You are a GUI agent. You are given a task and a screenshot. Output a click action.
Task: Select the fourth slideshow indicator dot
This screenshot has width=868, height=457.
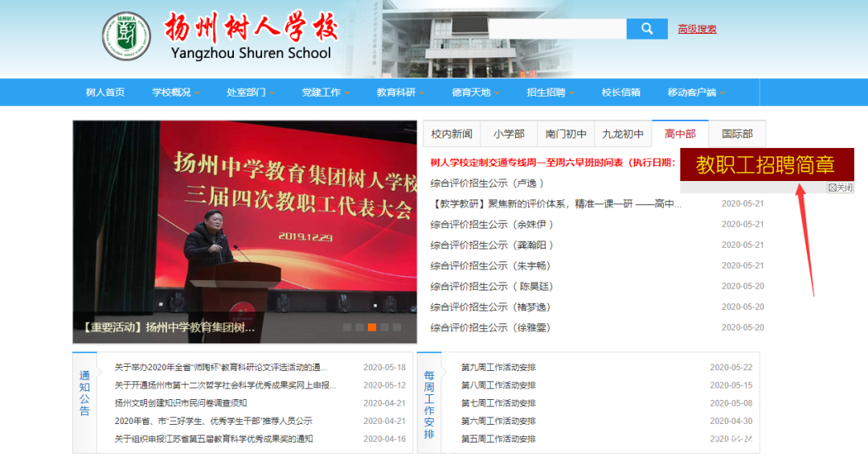385,327
